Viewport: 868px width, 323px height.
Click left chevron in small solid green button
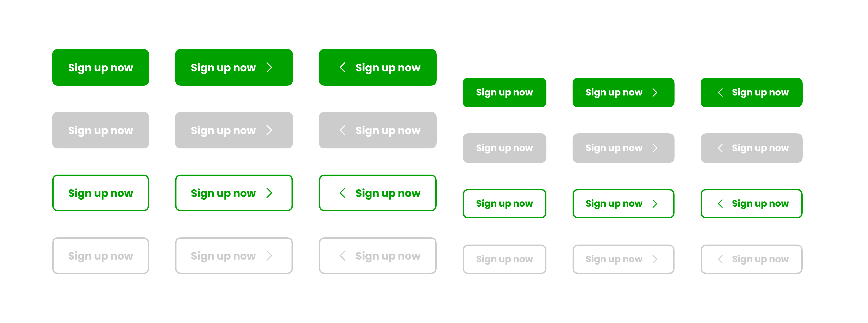click(x=720, y=92)
